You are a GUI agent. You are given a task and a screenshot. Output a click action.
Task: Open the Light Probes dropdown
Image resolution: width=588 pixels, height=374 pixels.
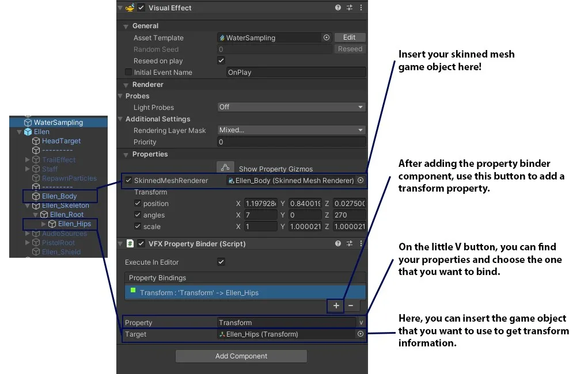coord(291,107)
